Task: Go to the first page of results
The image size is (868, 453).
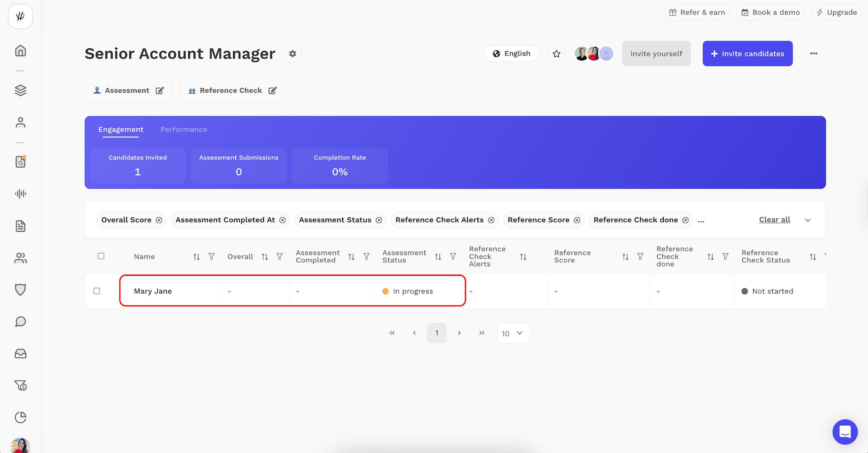Action: pos(392,333)
